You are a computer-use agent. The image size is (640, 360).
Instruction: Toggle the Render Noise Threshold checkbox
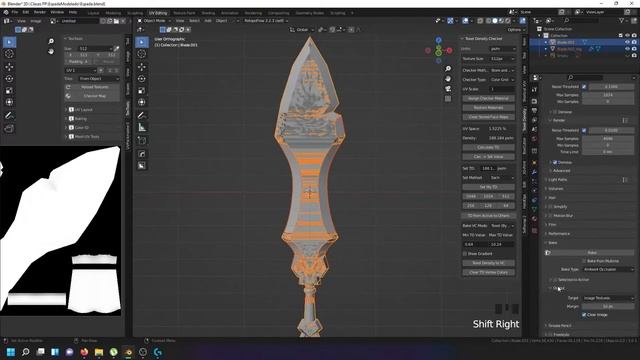(x=584, y=130)
